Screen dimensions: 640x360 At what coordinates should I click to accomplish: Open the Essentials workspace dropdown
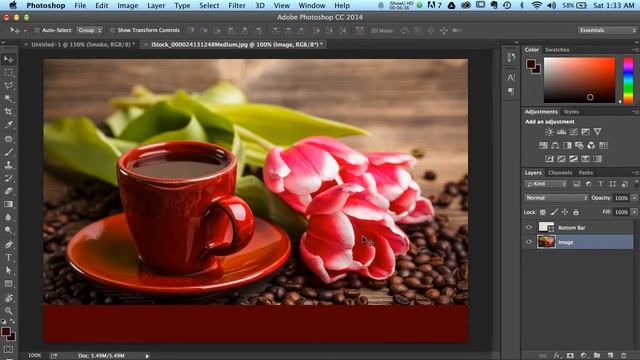tap(607, 30)
